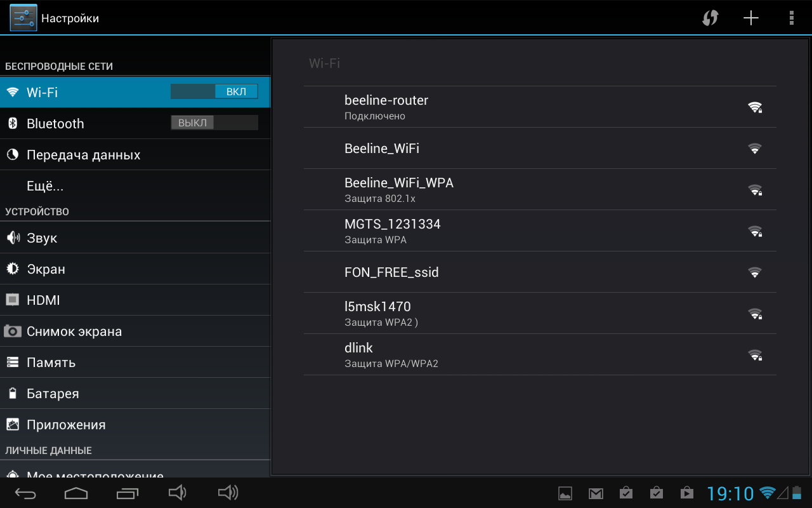Viewport: 812px width, 508px height.
Task: Open Звук sound settings
Action: 42,238
